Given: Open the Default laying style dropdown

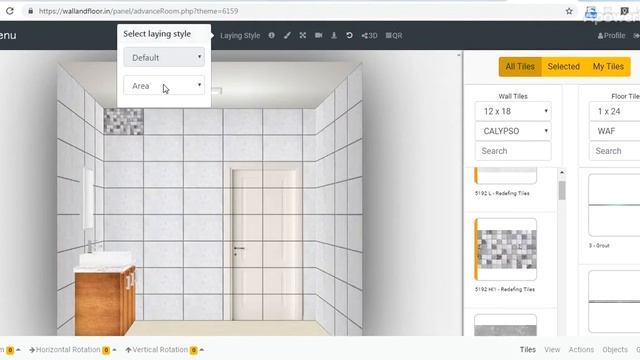Looking at the screenshot, I should (164, 57).
